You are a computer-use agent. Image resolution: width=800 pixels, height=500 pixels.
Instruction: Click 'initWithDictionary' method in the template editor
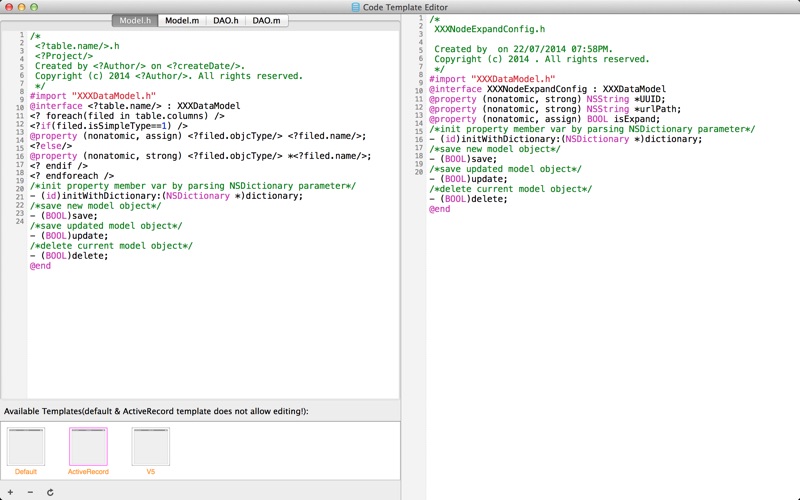(166, 196)
